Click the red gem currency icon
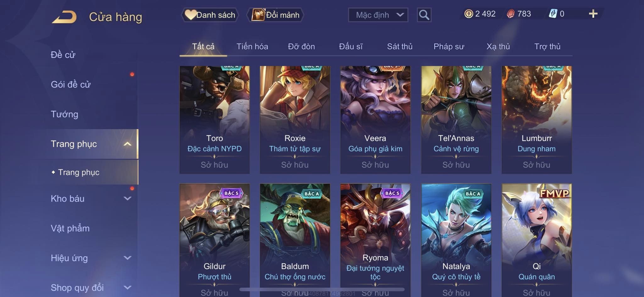This screenshot has width=644, height=297. click(511, 14)
